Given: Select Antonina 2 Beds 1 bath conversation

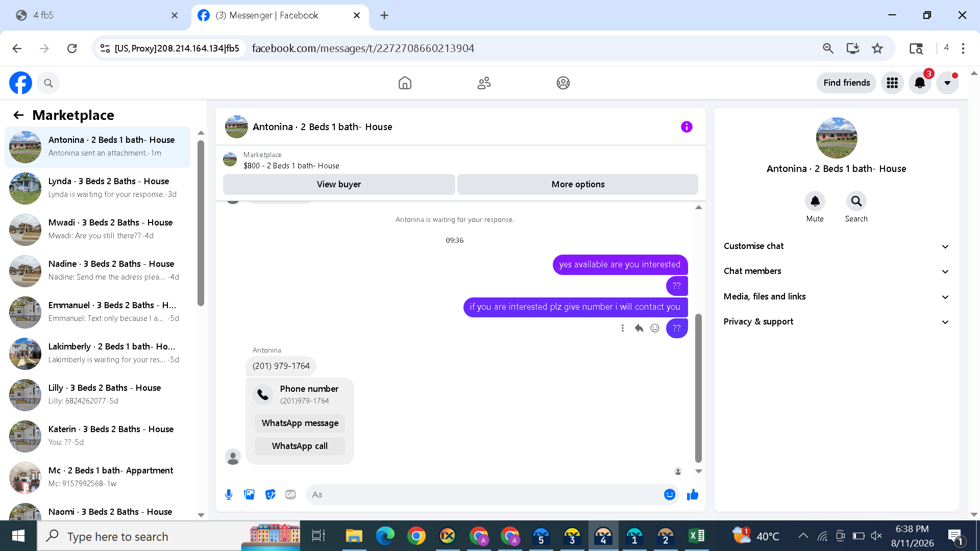Looking at the screenshot, I should point(97,147).
